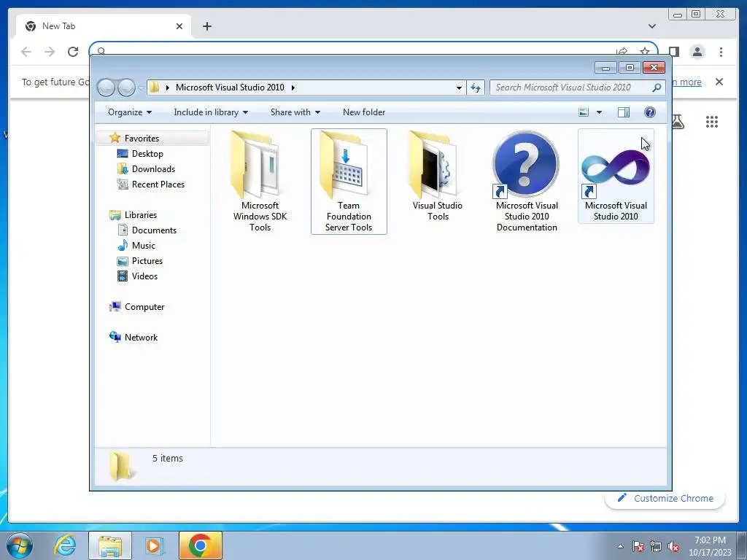Screen dimensions: 747x560
Task: Click breadcrumb Microsoft Visual Studio 2010
Action: click(x=230, y=87)
